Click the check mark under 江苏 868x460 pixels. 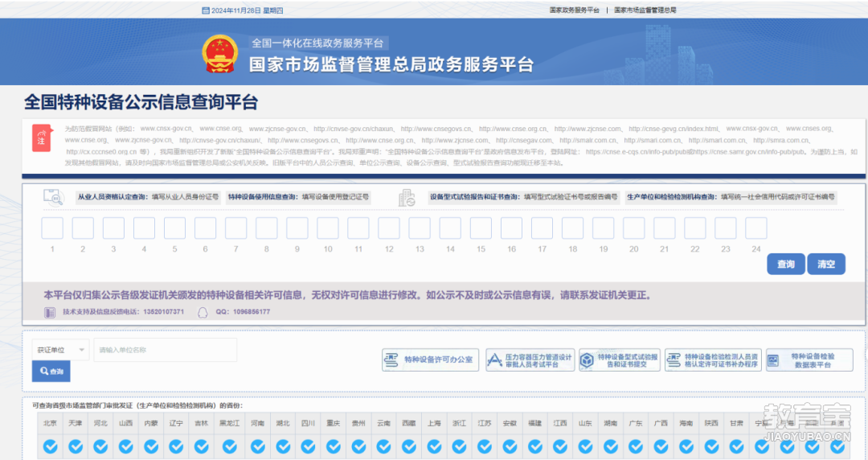[485, 446]
